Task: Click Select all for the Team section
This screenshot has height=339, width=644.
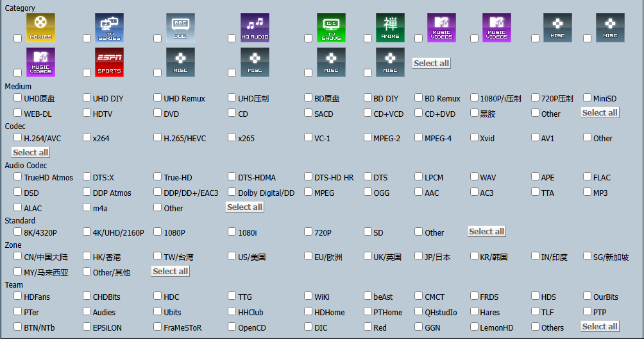Action: click(599, 326)
